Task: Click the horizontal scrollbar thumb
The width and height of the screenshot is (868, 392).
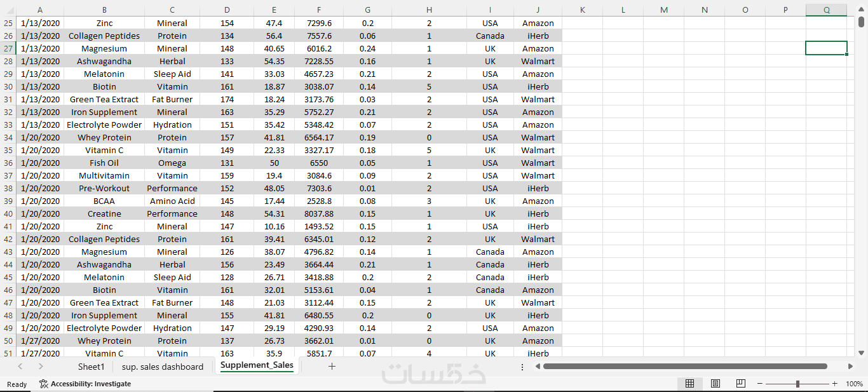Action: 685,367
